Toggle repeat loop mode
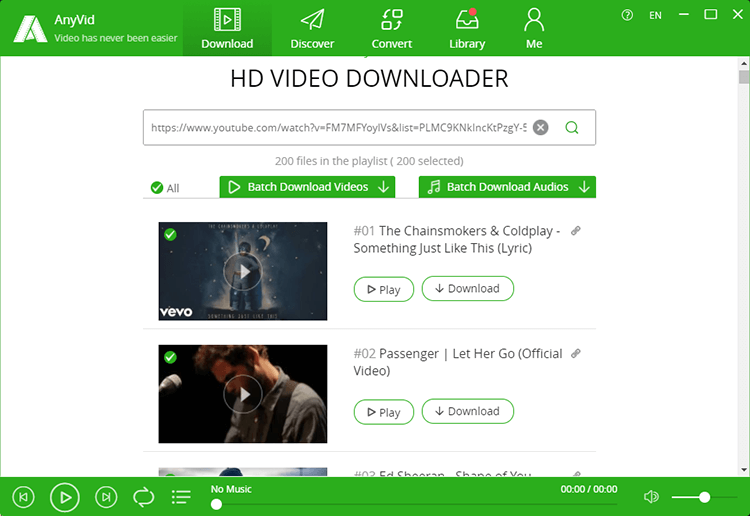This screenshot has width=750, height=516. (x=143, y=497)
